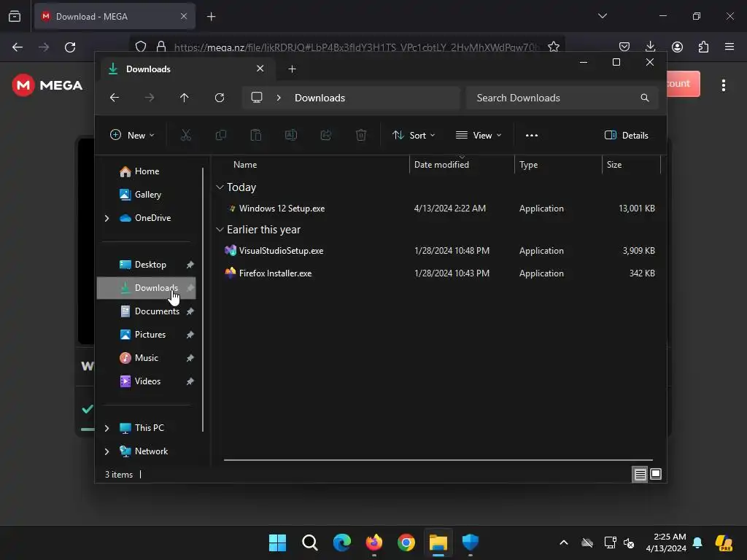Viewport: 747px width, 560px height.
Task: Expand the OneDrive tree node
Action: tap(107, 218)
